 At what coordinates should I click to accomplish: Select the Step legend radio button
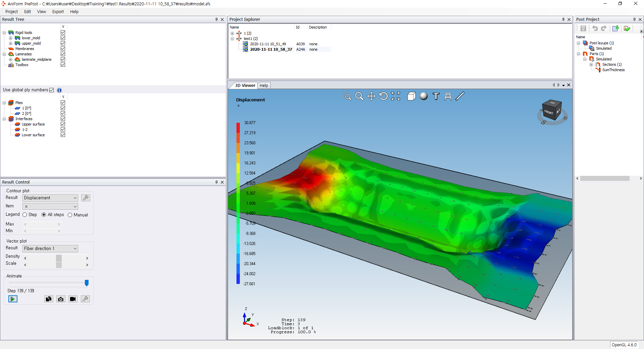(25, 215)
